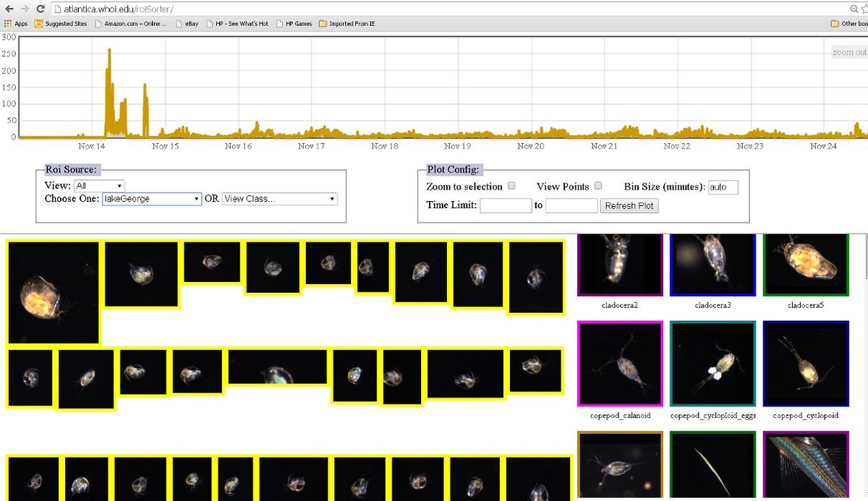This screenshot has width=868, height=501.
Task: Reload the page with the refresh icon
Action: pos(41,9)
